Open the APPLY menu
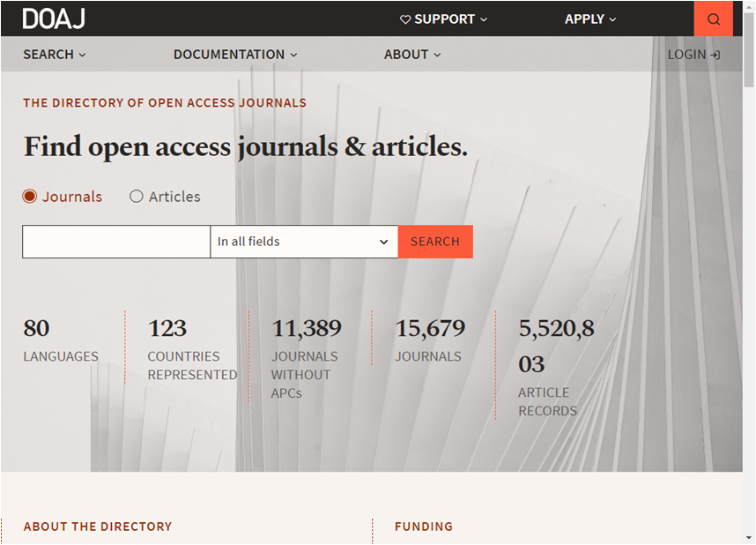 point(590,19)
